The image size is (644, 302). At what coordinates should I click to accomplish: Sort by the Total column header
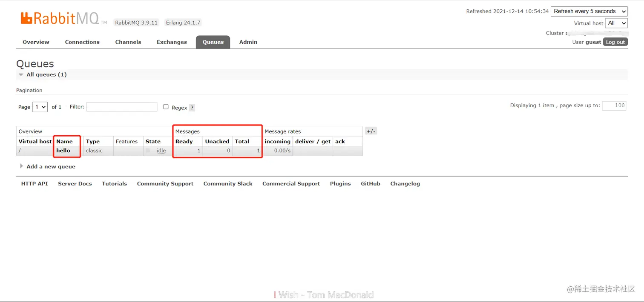[x=242, y=141]
